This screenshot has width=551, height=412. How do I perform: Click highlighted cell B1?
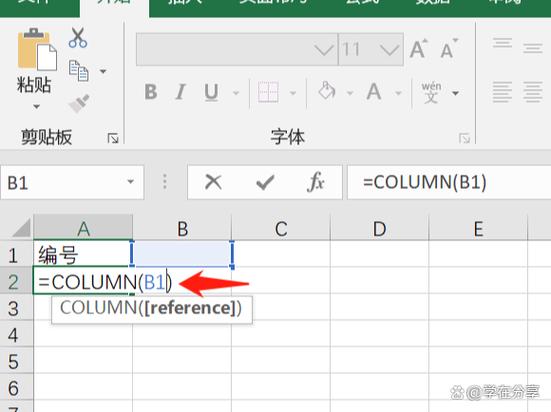coord(182,254)
